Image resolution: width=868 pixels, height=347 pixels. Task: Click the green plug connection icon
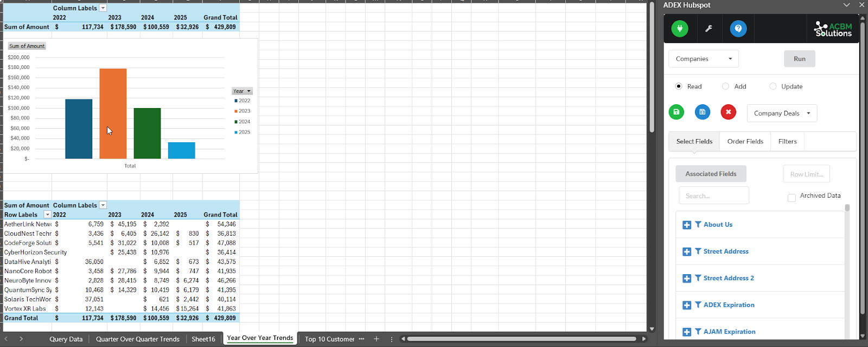[679, 29]
